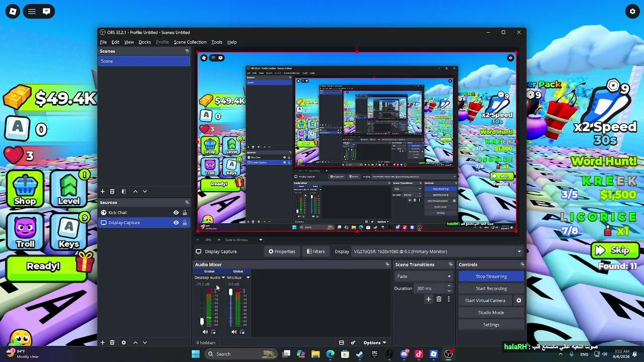Open the preview scaling dropdown arrow

[261, 240]
